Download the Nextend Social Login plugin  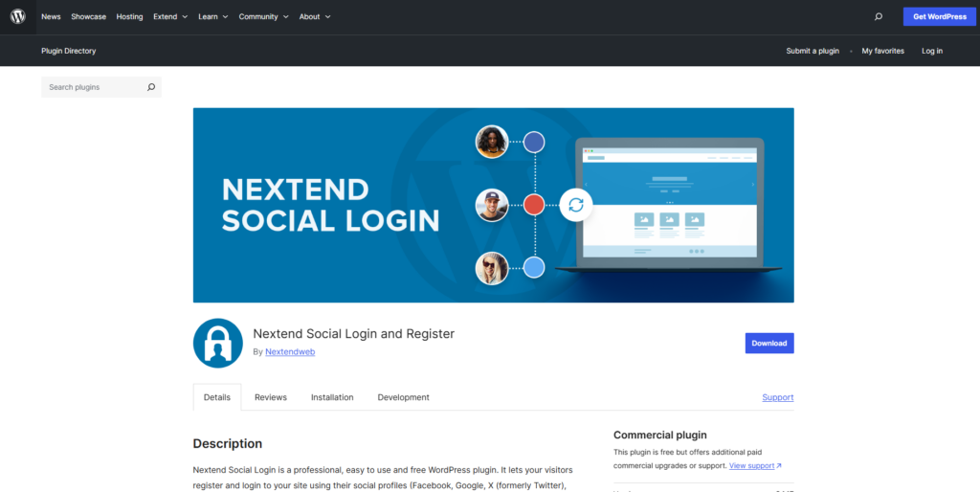click(x=769, y=344)
